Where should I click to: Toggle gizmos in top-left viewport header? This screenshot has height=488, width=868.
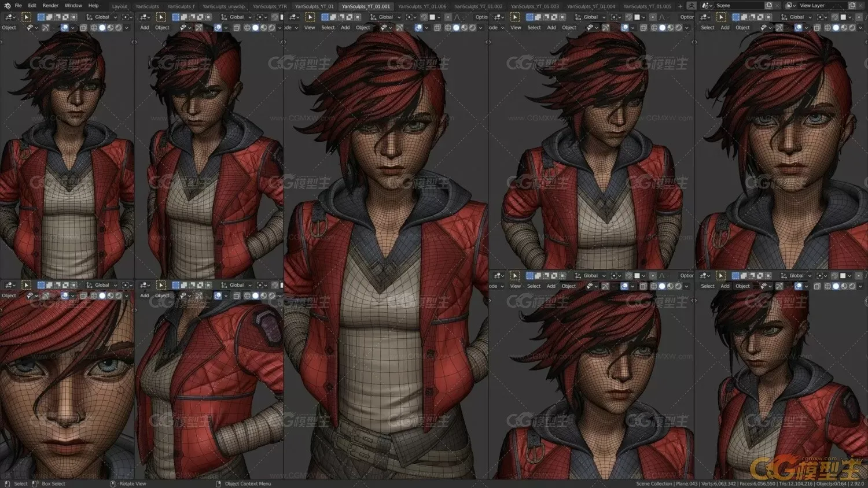click(x=45, y=27)
